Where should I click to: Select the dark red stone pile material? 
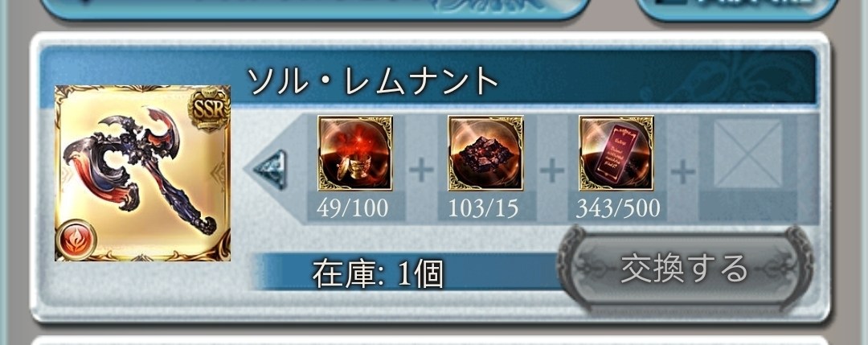(485, 153)
